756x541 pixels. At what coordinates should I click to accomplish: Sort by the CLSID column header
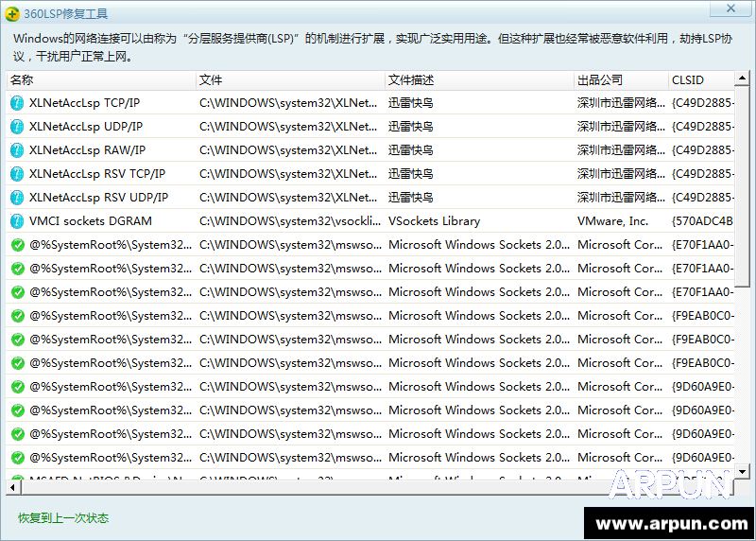click(701, 80)
